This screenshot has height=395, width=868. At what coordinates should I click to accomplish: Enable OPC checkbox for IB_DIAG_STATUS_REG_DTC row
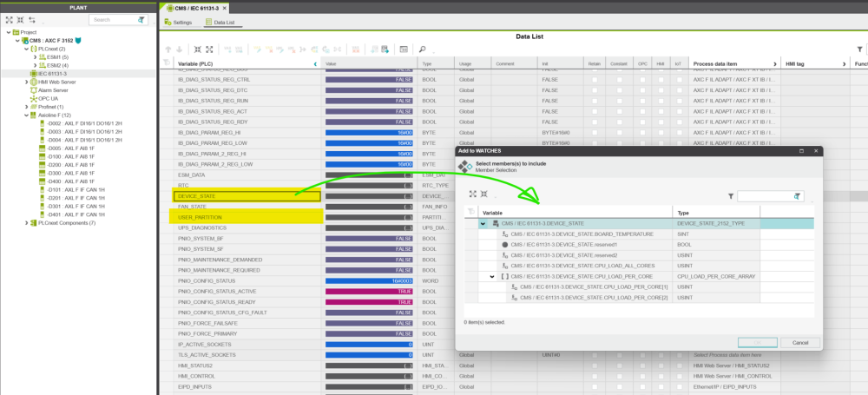click(643, 89)
